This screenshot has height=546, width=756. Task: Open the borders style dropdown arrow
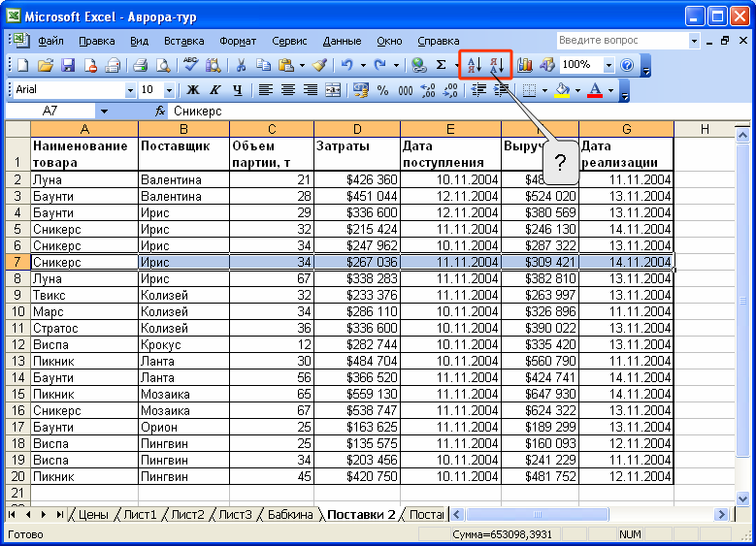(x=544, y=90)
